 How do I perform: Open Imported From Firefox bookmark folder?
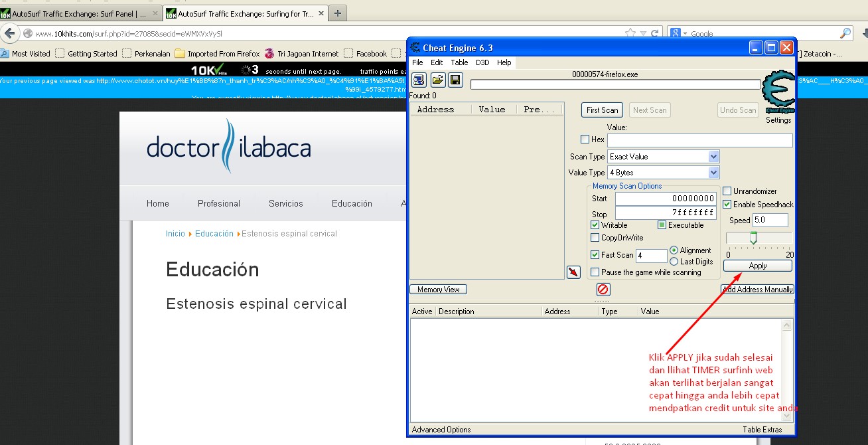click(217, 54)
